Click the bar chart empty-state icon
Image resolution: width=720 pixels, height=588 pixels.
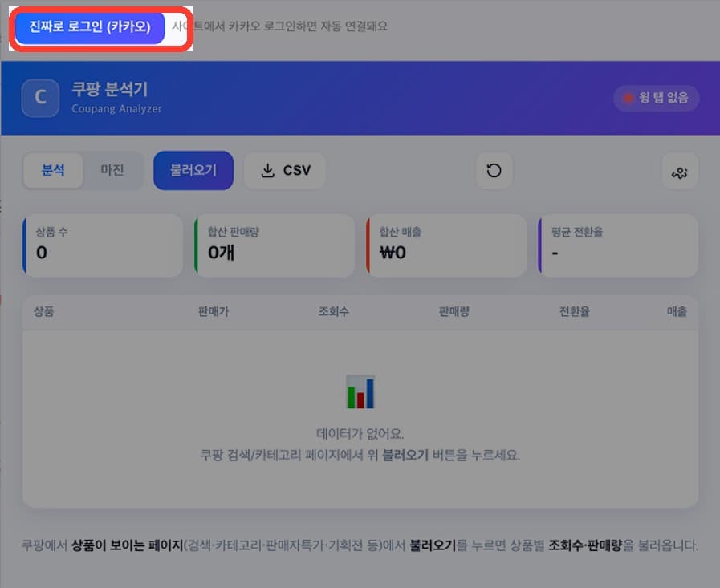(360, 391)
